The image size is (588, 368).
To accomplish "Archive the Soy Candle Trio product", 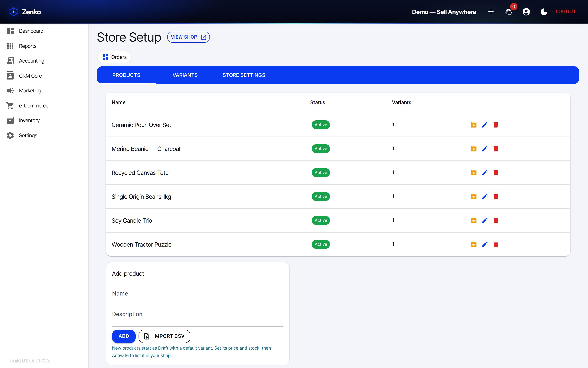I will 474,220.
